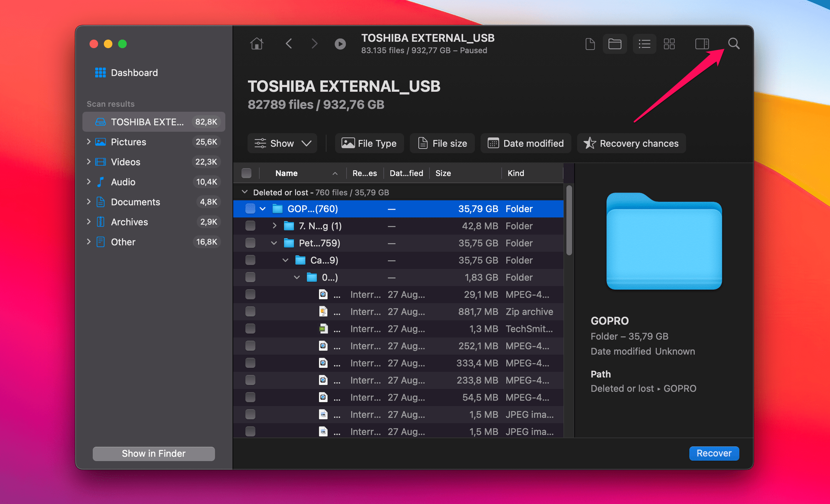
Task: Tick the select-all checkbox in header
Action: (246, 173)
